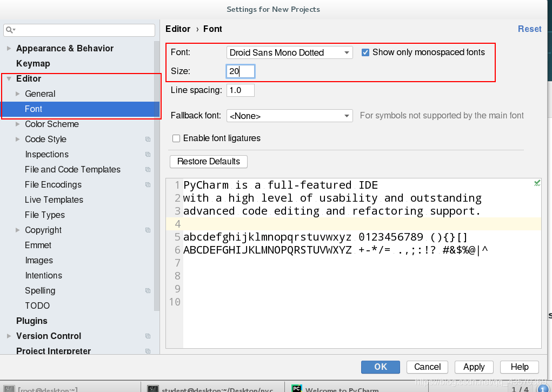The image size is (552, 392).
Task: Click Editor breadcrumb in the header
Action: 178,29
